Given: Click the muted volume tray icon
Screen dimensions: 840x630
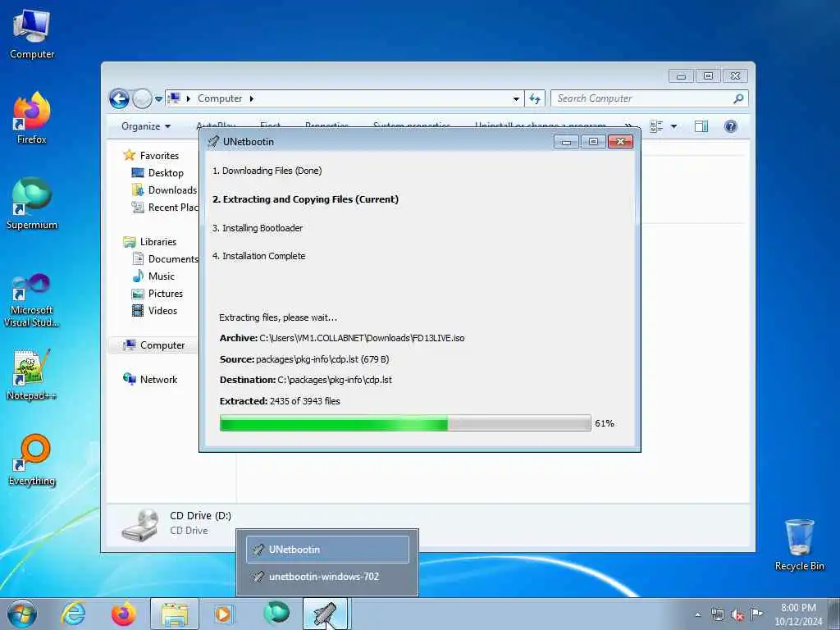Looking at the screenshot, I should [x=737, y=614].
